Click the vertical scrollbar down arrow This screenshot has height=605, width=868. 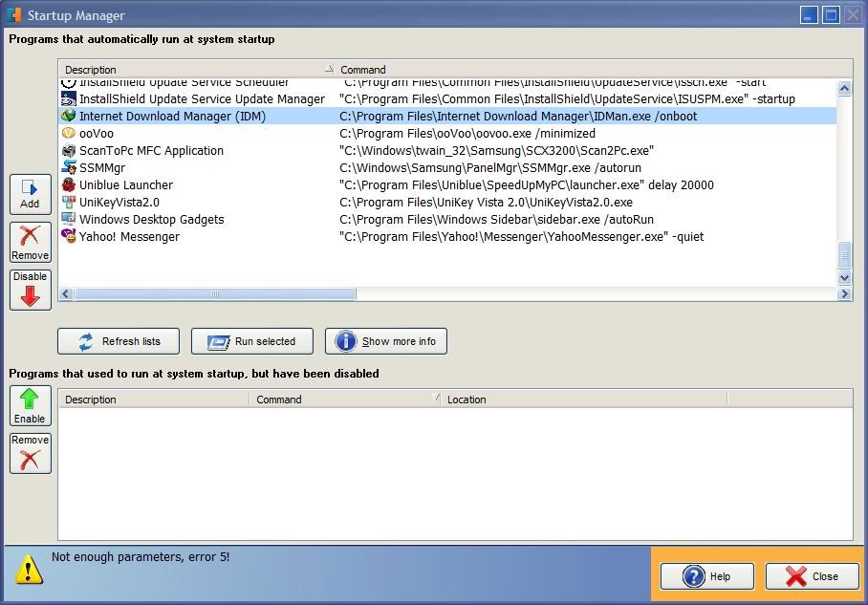(x=844, y=277)
